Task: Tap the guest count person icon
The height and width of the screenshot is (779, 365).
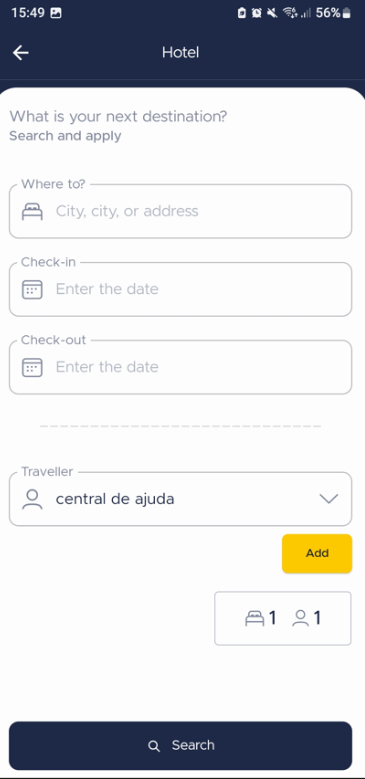Action: coord(300,619)
